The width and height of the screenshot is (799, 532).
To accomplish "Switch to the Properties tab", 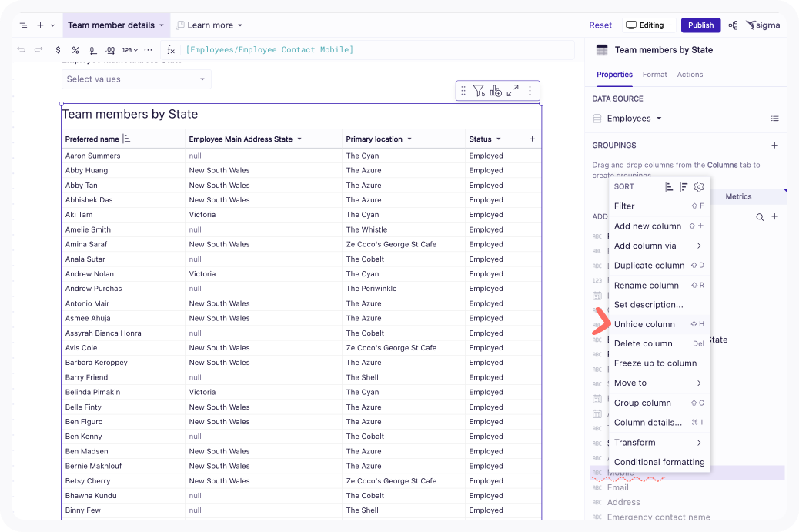I will (614, 75).
